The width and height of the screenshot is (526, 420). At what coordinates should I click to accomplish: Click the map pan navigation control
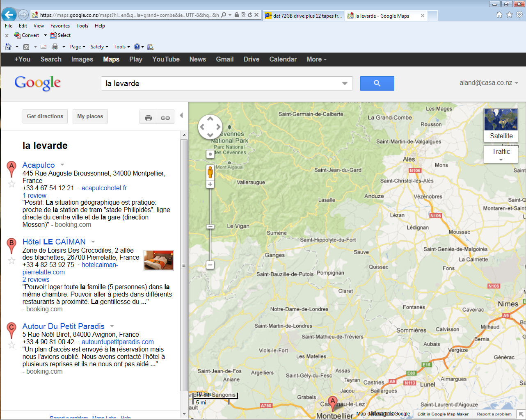pyautogui.click(x=210, y=127)
